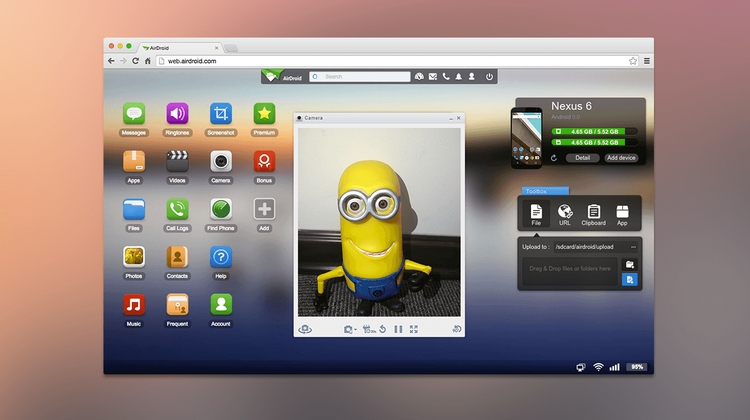Open the Call Logs icon
The image size is (750, 420).
click(177, 209)
